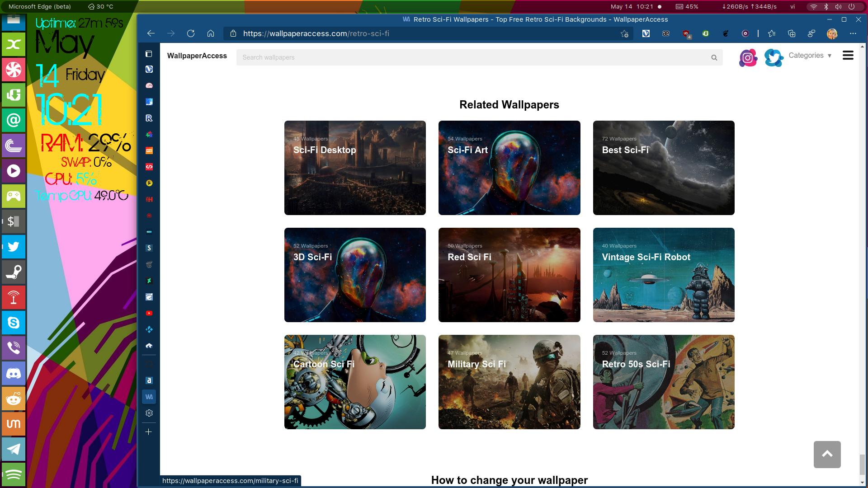
Task: Open the Favorites list in Edge toolbar
Action: [772, 33]
